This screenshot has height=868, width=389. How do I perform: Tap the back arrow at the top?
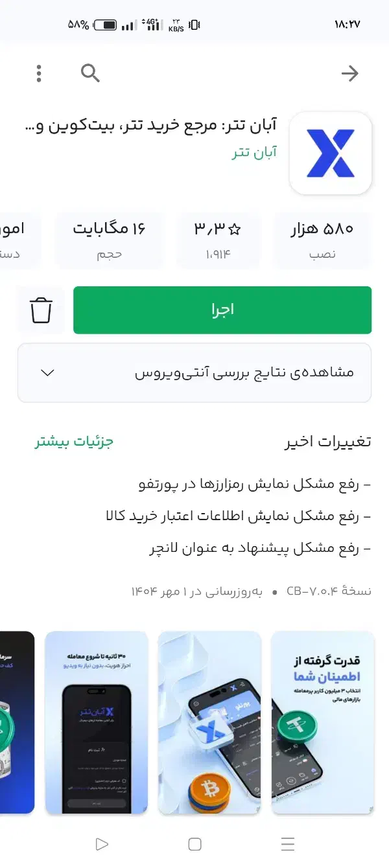point(350,73)
